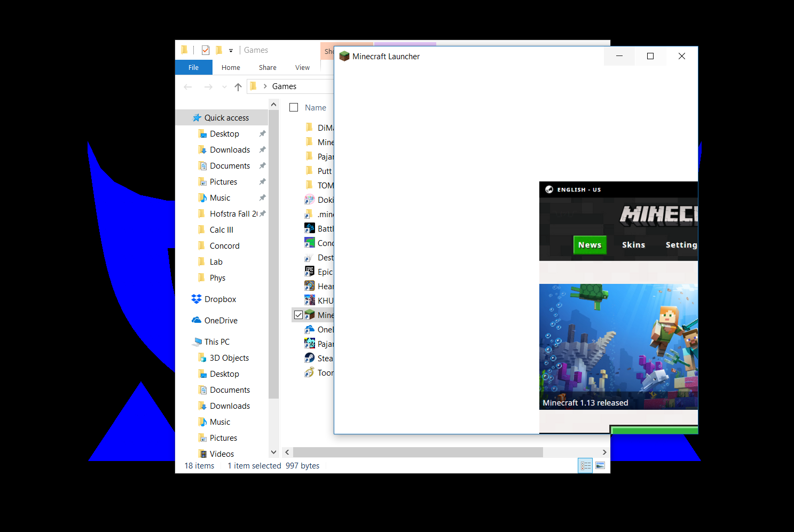Select the OneDrive shortcut icon in the file list
The width and height of the screenshot is (794, 532).
tap(310, 329)
